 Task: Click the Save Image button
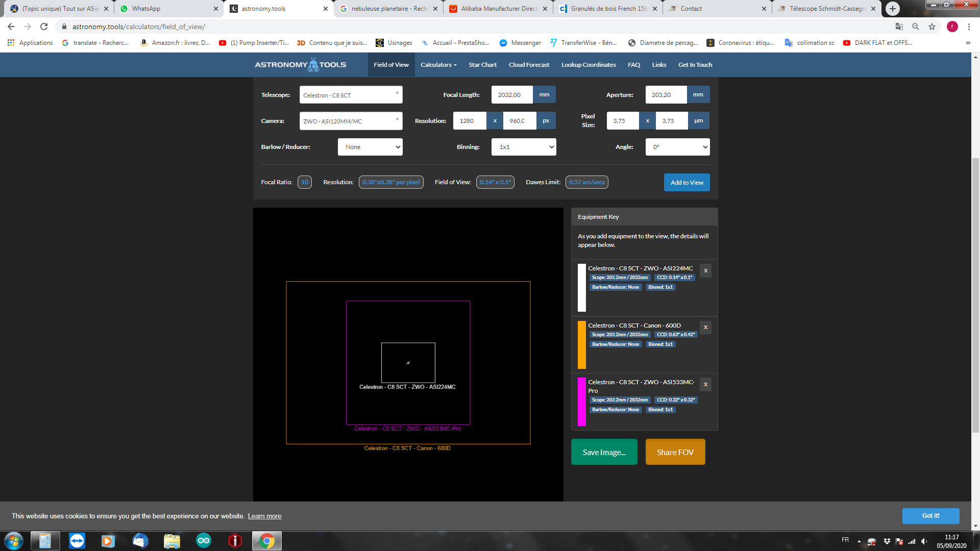pos(604,452)
